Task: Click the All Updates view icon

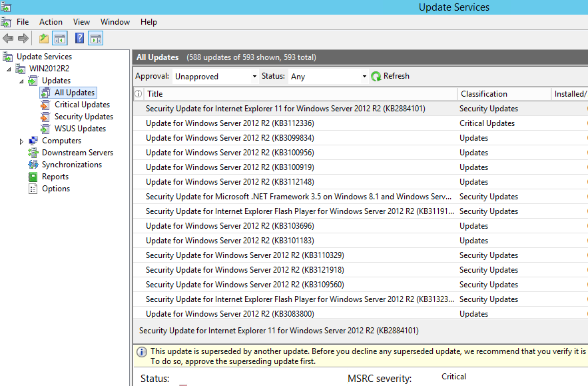Action: (x=45, y=93)
